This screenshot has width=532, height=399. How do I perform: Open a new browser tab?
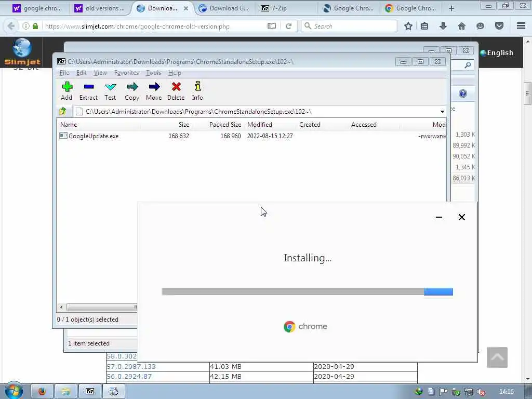[x=451, y=8]
